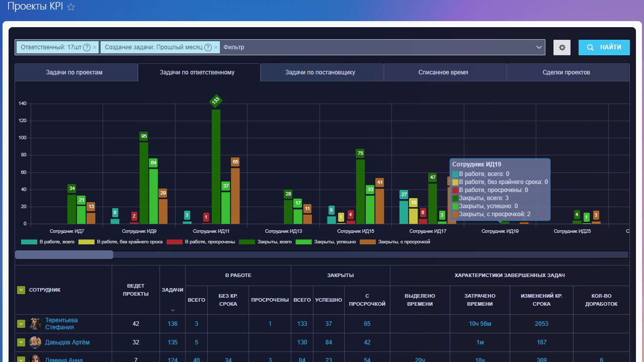The height and width of the screenshot is (362, 644).
Task: Uncheck Терентьева Стефания row checkbox
Action: [x=21, y=324]
